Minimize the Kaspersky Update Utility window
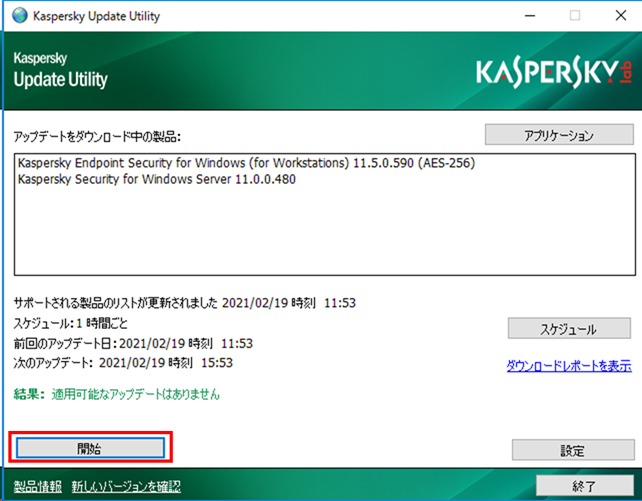 point(530,16)
